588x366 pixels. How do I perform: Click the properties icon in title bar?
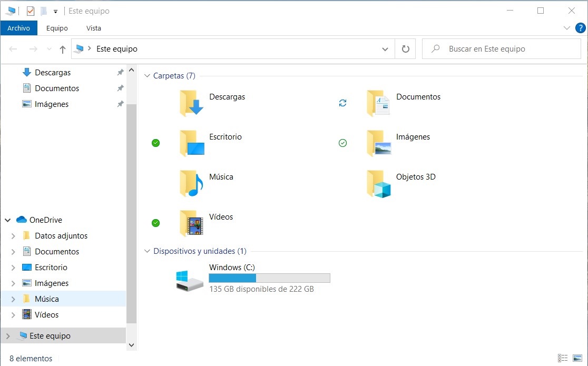[x=31, y=11]
